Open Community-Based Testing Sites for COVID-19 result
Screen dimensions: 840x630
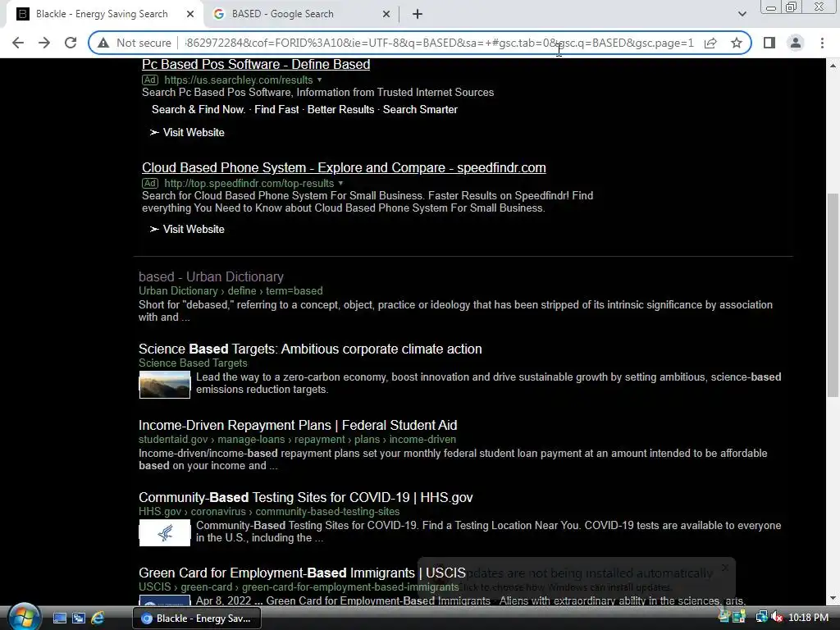click(x=306, y=498)
